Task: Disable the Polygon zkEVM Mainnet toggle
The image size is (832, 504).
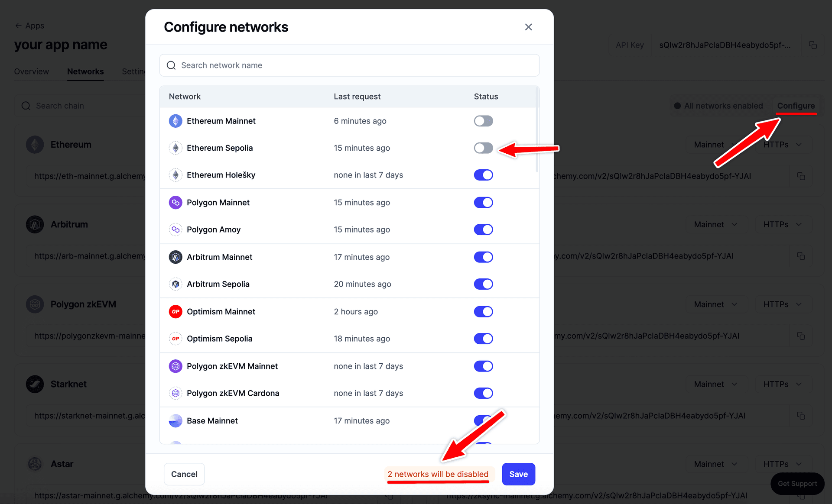Action: [483, 366]
